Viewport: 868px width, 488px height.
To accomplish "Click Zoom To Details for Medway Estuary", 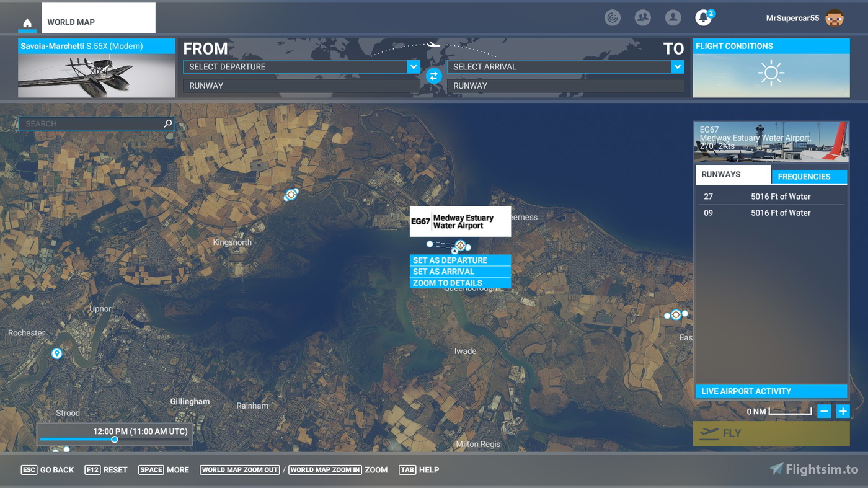I will 460,283.
